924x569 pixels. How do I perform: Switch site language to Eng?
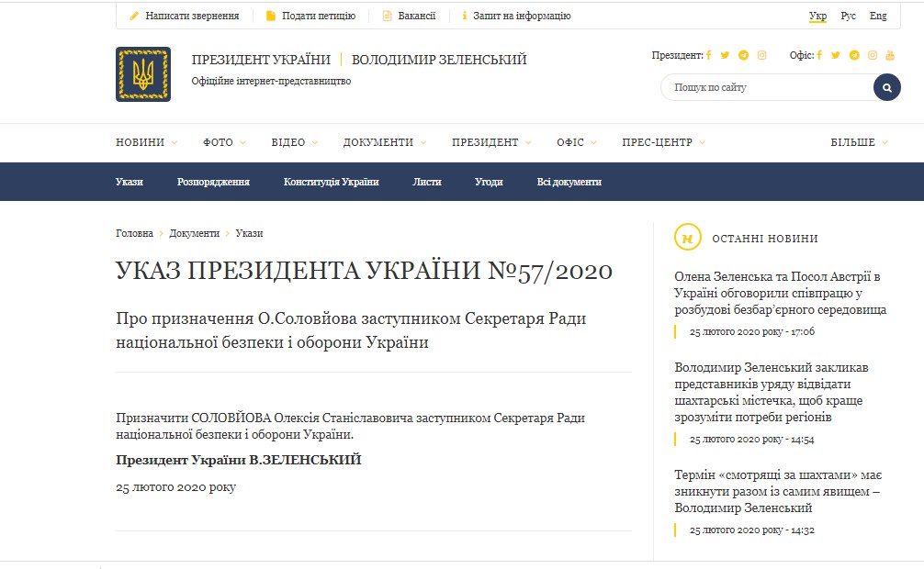[878, 16]
